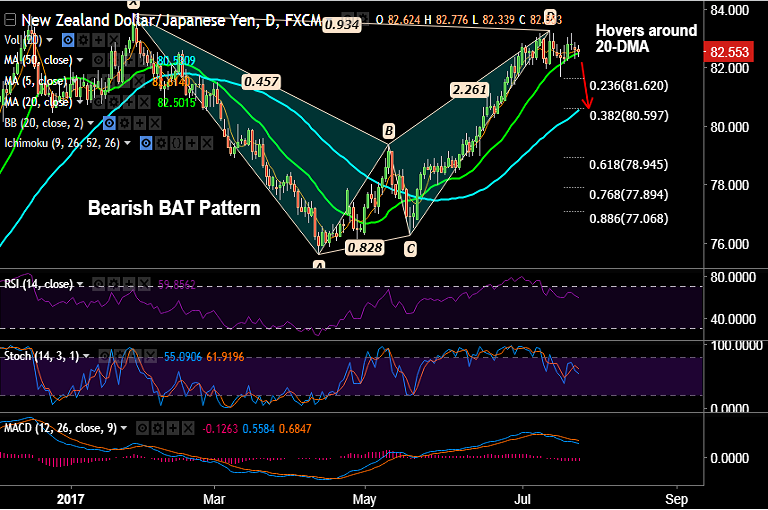
Task: Toggle visibility eye of MACD indicator
Action: pos(142,429)
